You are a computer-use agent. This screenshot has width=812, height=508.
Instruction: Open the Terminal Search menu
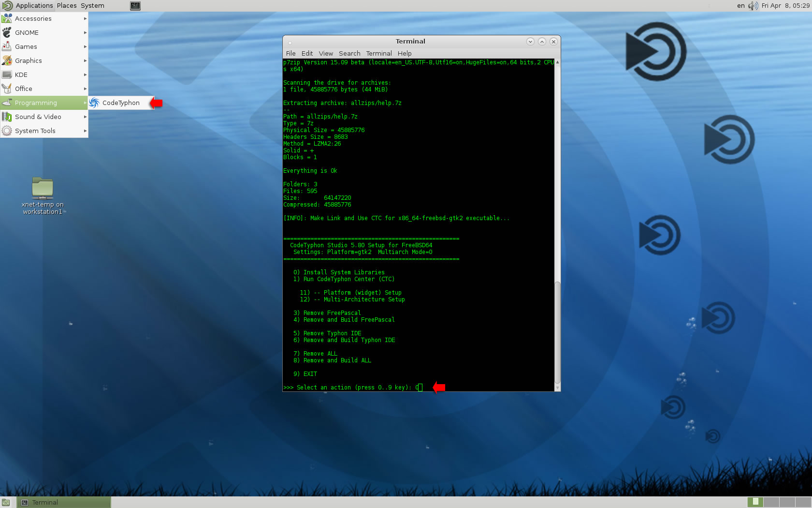point(349,53)
